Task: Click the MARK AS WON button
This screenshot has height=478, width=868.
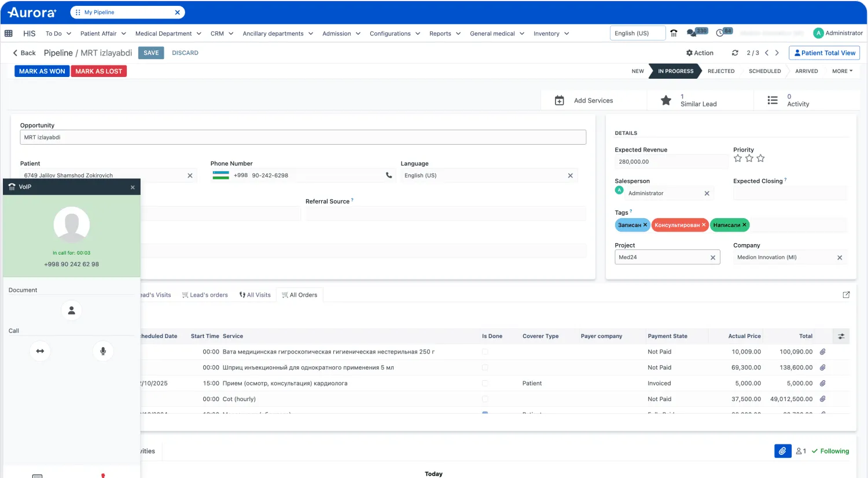Action: 42,71
